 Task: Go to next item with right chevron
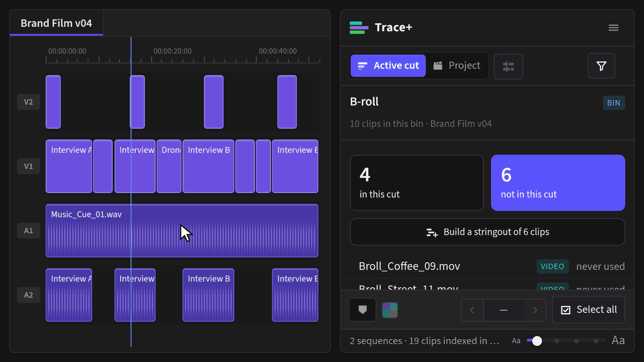coord(535,310)
